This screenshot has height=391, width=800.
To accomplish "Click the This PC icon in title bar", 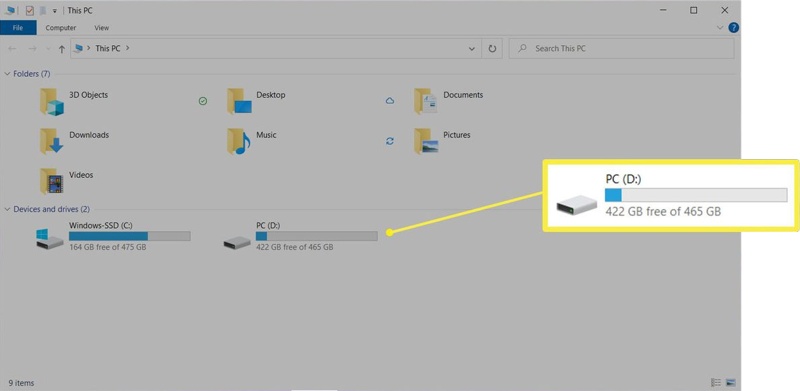I will pyautogui.click(x=10, y=10).
